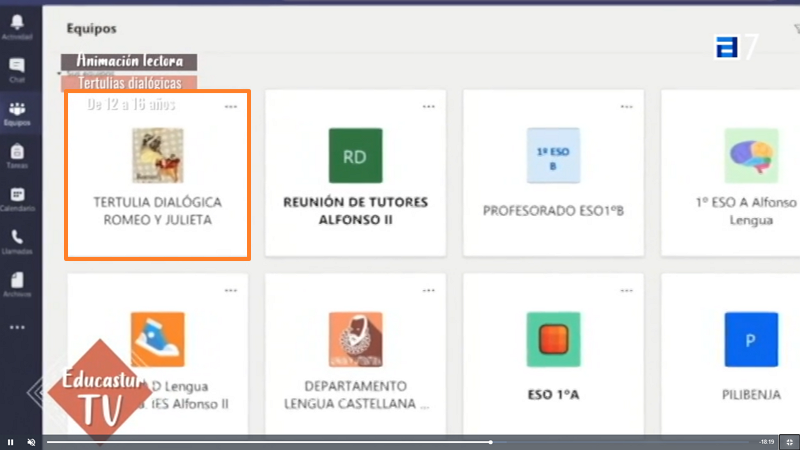Click the blue P Pilibenja avatar

point(752,339)
